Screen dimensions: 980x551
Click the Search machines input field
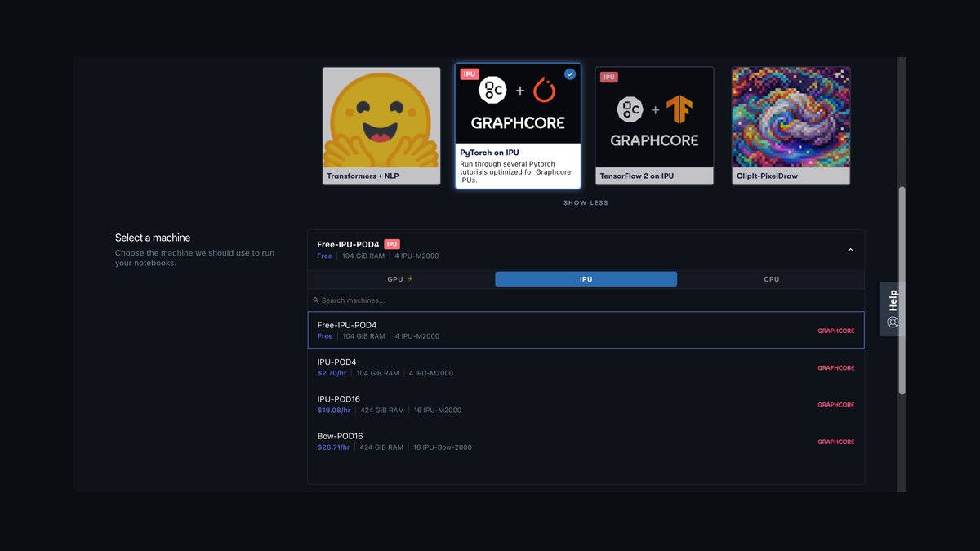[586, 300]
